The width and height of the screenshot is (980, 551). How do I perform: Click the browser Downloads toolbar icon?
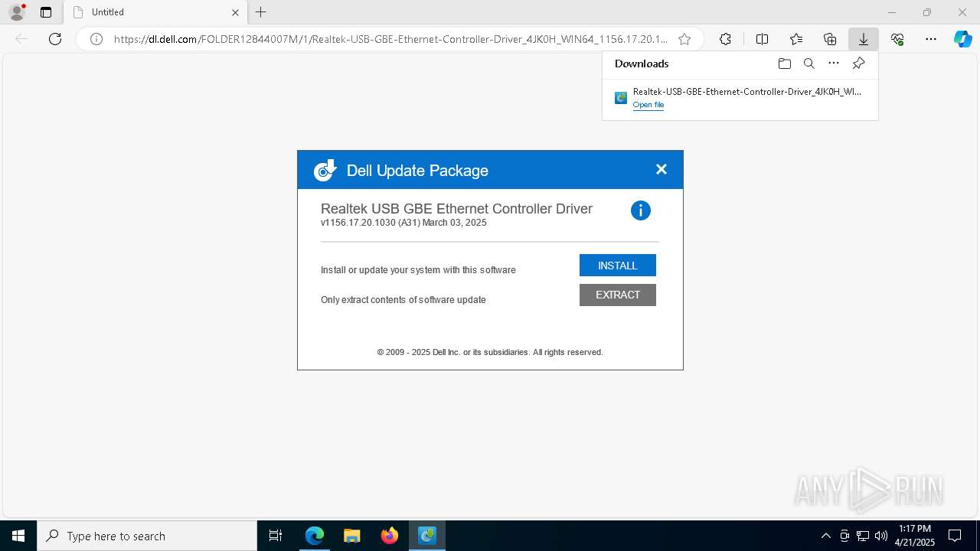(x=863, y=39)
